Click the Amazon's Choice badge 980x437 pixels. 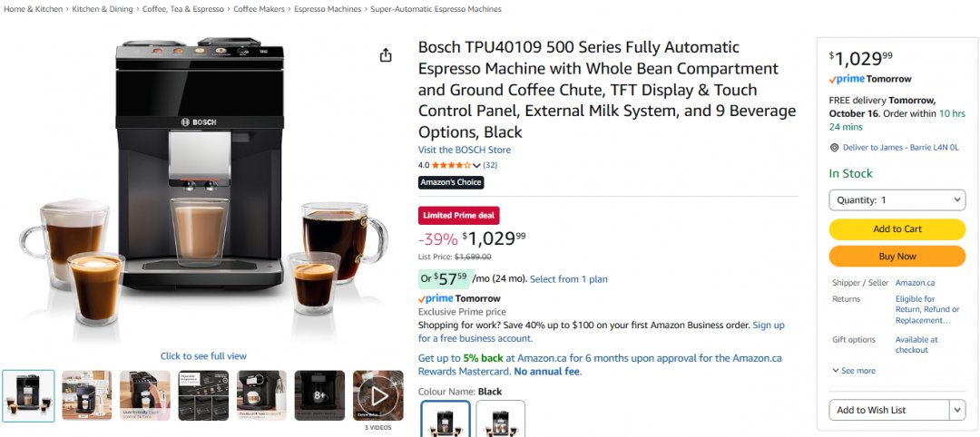tap(451, 182)
